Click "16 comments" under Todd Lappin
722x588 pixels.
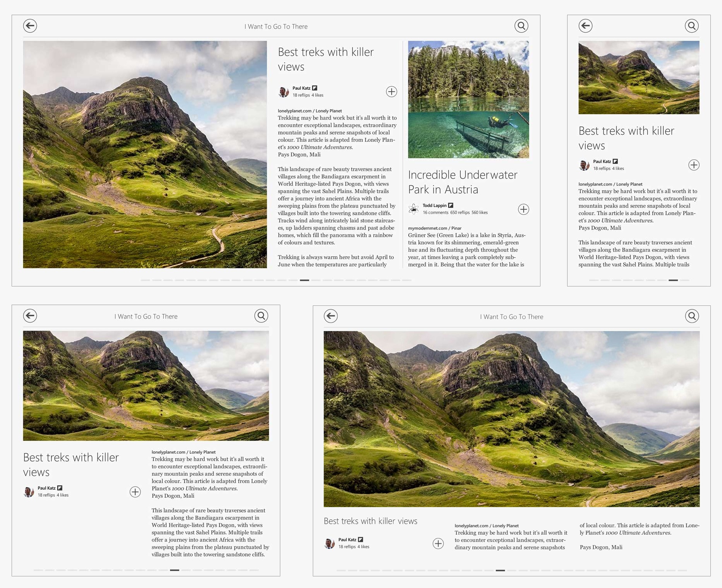click(436, 213)
